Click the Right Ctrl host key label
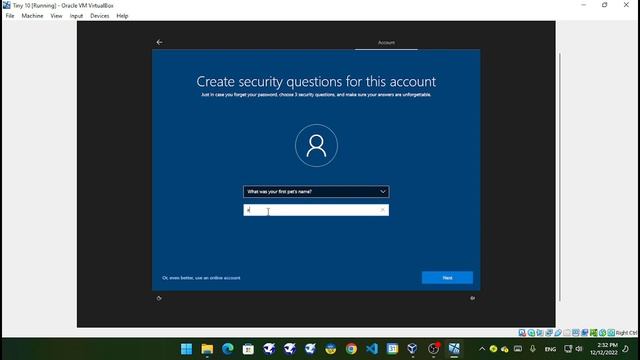 627,333
